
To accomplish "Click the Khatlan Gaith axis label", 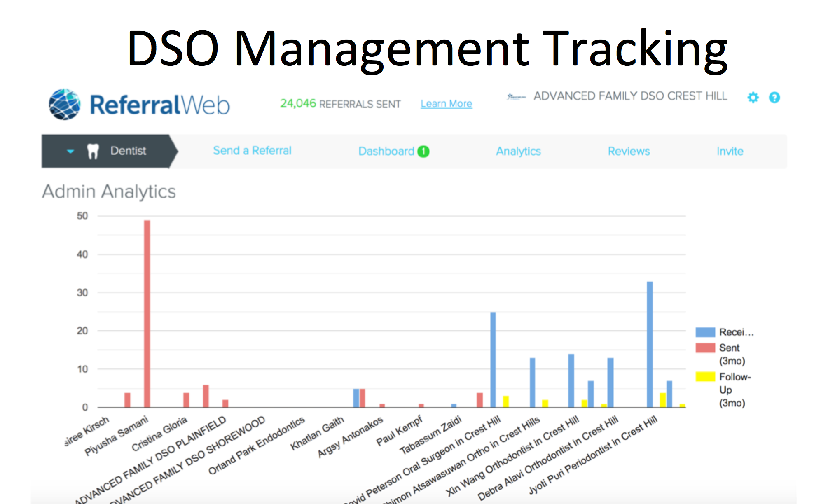I will 317,433.
